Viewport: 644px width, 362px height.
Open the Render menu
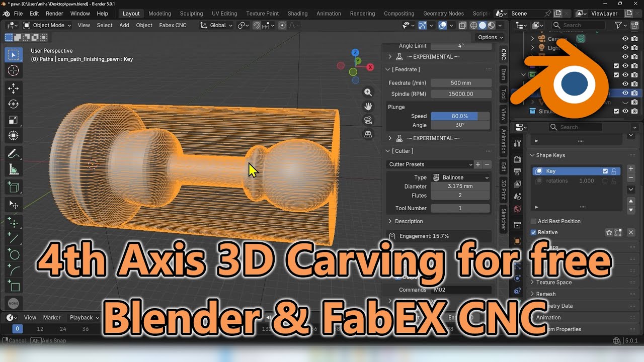click(x=54, y=14)
